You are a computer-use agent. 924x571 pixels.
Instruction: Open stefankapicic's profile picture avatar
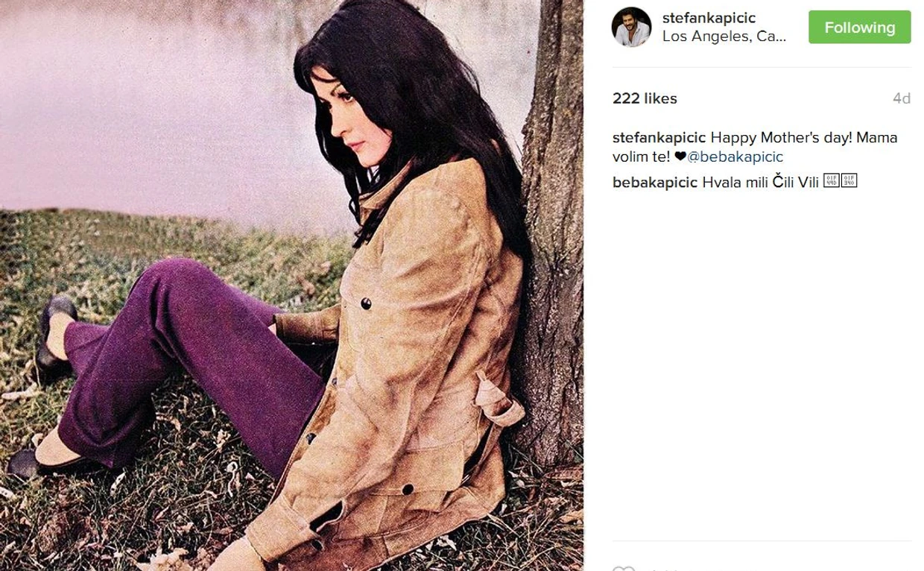coord(631,28)
